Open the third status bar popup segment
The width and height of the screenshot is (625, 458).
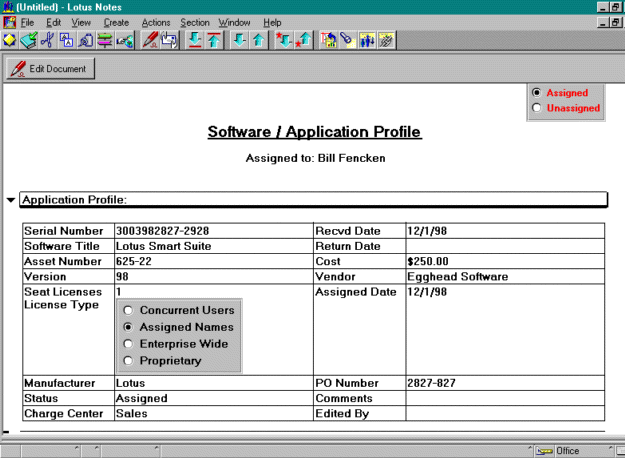[131, 451]
